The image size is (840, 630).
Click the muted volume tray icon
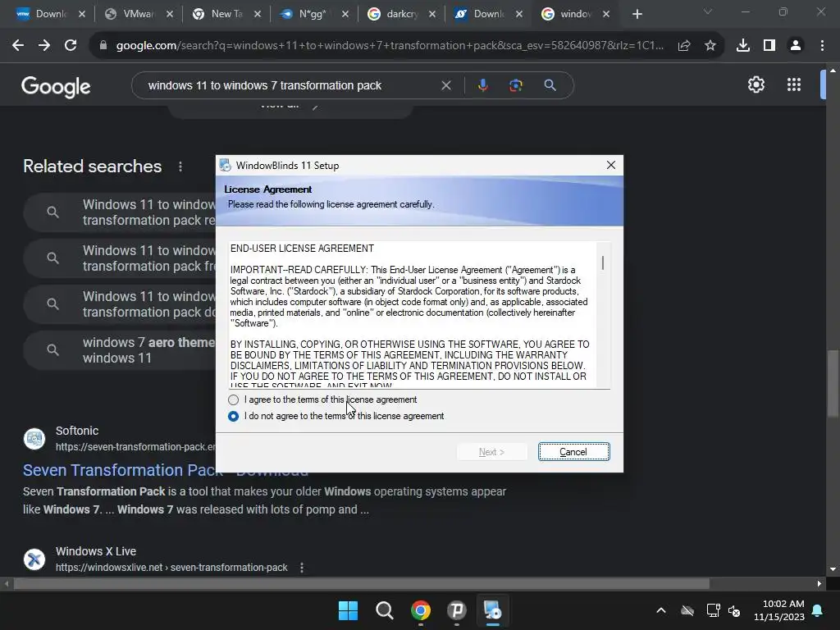[734, 610]
